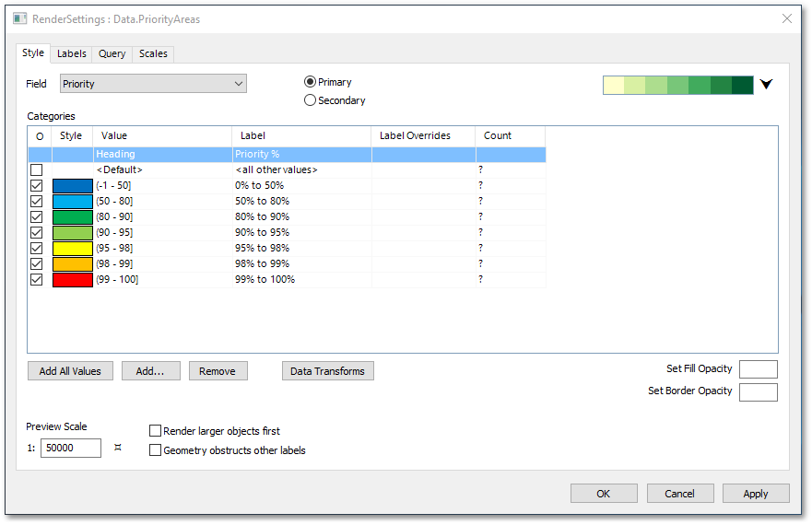Click the Apply button
812x525 pixels.
756,494
